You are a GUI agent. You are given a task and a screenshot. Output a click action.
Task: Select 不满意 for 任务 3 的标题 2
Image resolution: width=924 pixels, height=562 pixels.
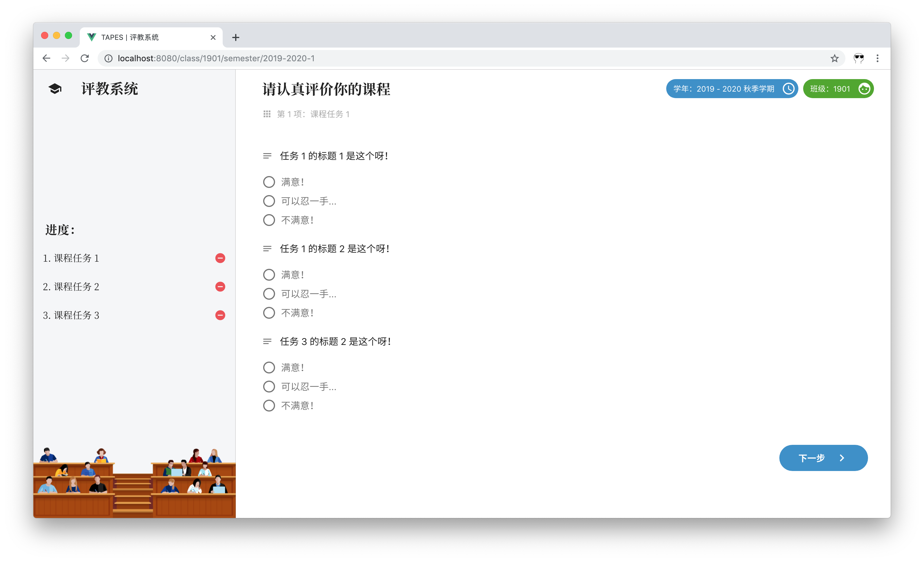coord(269,405)
